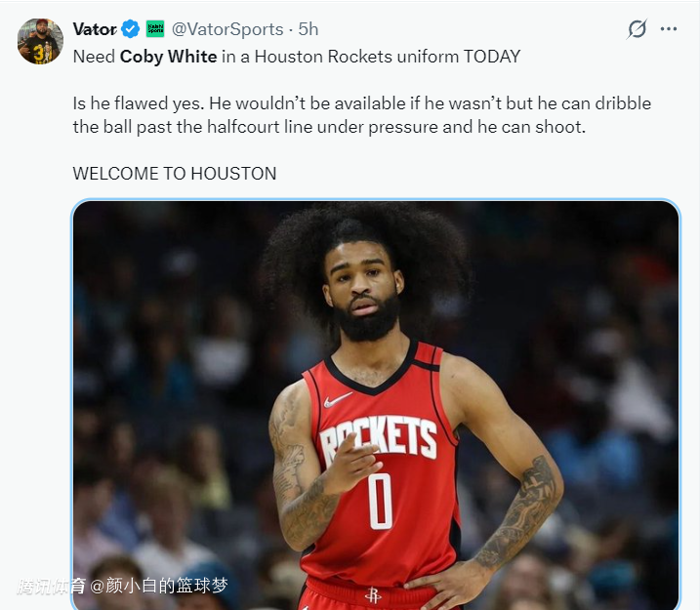Open the Grok explain-this-post icon

point(637,29)
